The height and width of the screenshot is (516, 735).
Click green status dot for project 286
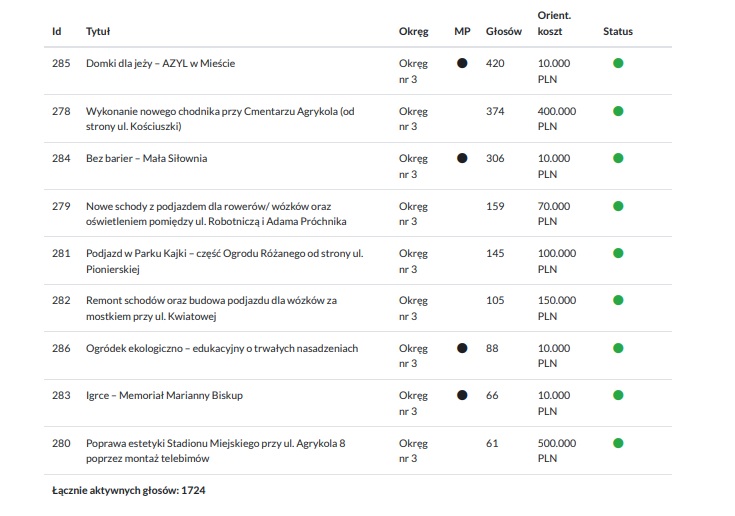(x=618, y=348)
